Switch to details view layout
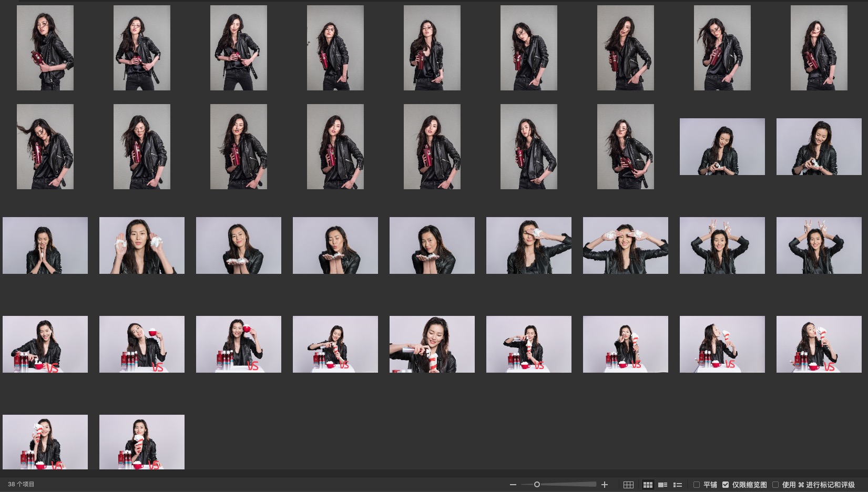The width and height of the screenshot is (868, 492). (x=663, y=485)
